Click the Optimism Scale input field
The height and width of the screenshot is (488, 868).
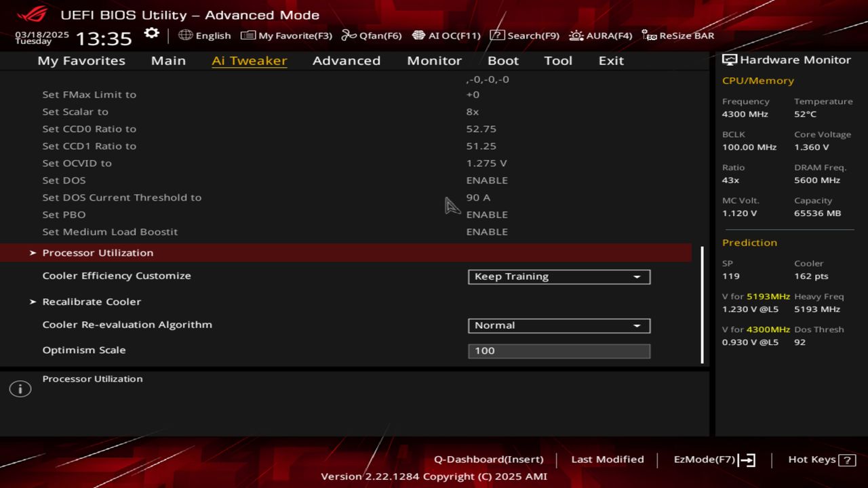pyautogui.click(x=559, y=350)
